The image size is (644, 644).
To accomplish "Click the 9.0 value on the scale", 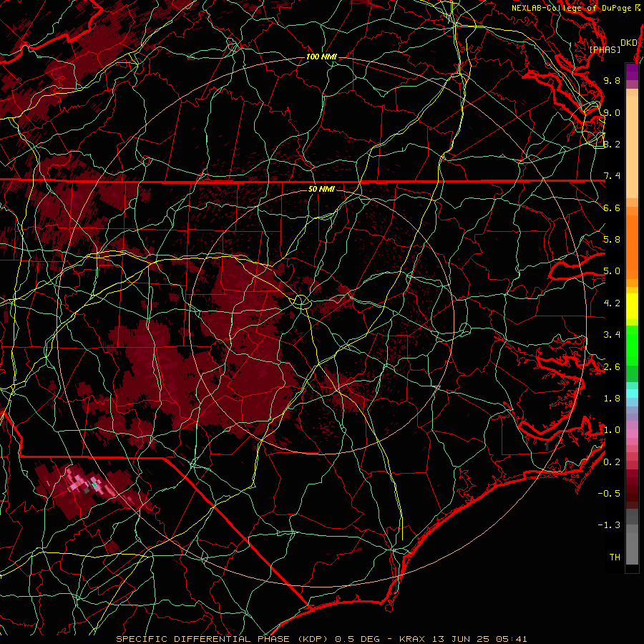I will pyautogui.click(x=612, y=112).
